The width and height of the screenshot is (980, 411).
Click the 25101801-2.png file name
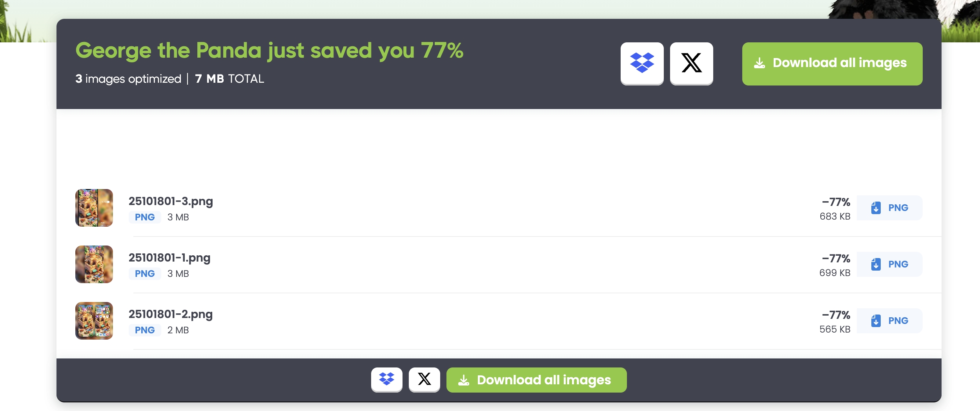(171, 314)
